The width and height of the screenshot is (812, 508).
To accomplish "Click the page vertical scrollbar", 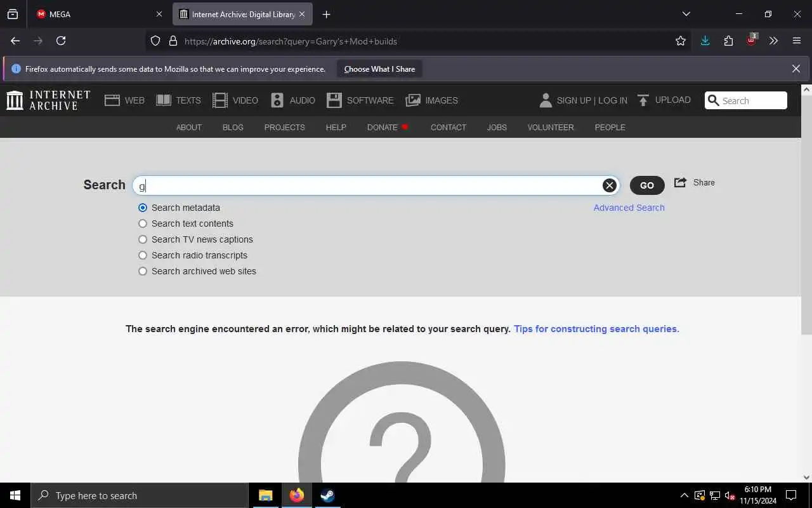I will (806, 216).
